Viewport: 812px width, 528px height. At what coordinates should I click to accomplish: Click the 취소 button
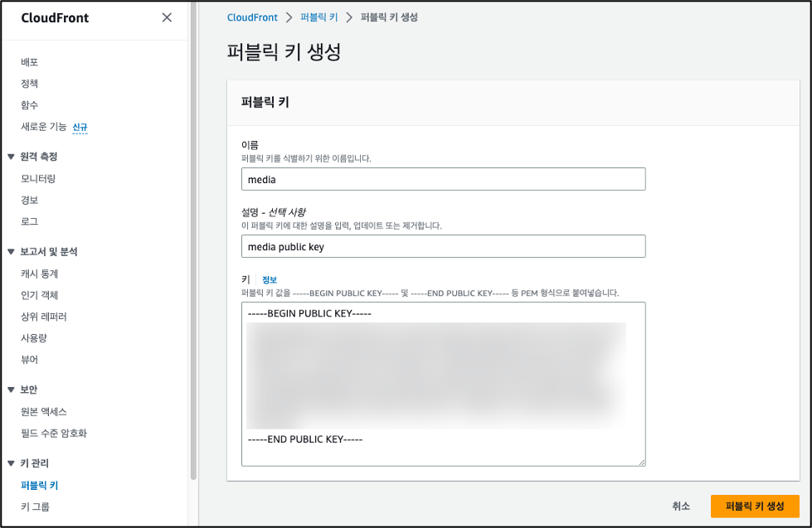(x=680, y=506)
